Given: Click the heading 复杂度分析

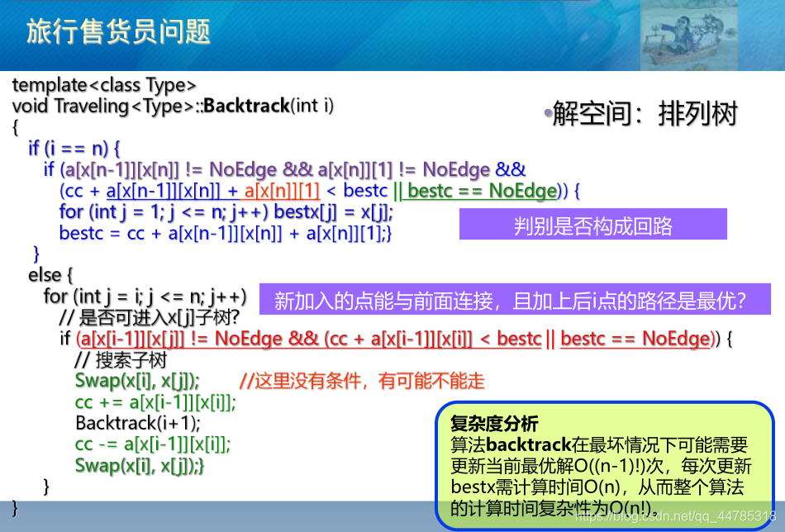Looking at the screenshot, I should (x=494, y=424).
